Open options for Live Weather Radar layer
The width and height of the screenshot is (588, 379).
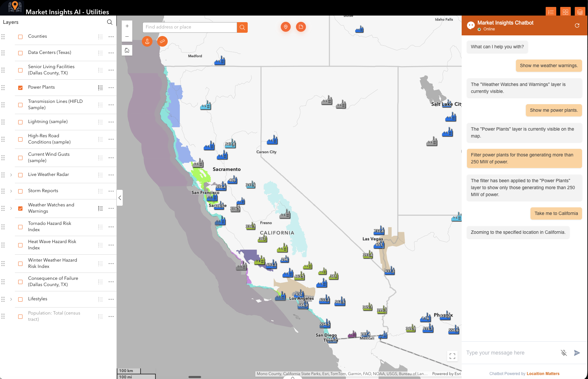point(111,175)
